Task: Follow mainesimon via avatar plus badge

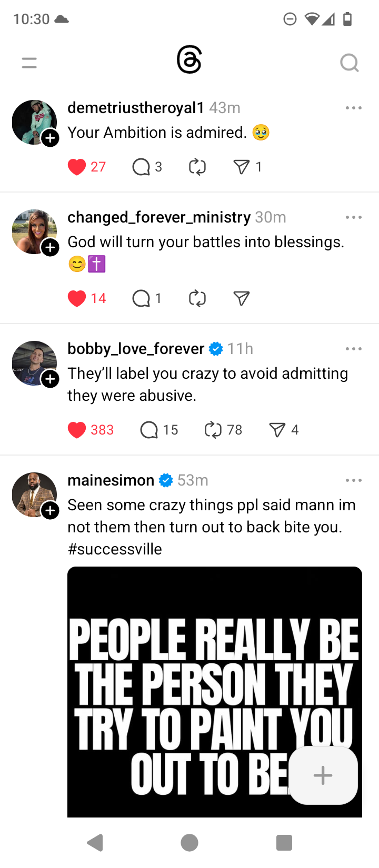Action: tap(50, 510)
